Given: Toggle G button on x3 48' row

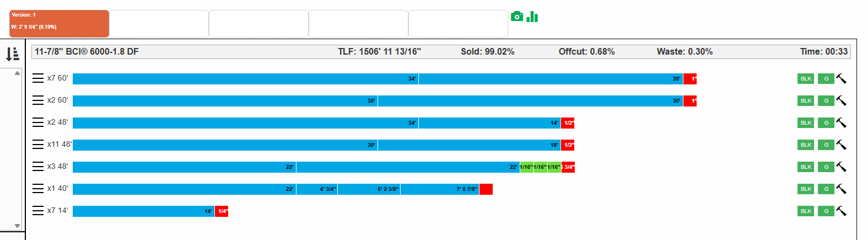Looking at the screenshot, I should [x=826, y=167].
